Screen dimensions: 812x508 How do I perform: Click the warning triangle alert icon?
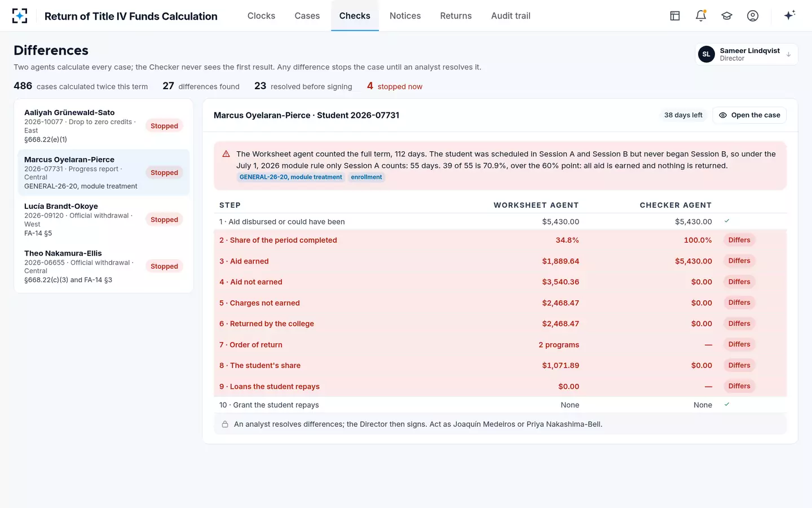(226, 154)
